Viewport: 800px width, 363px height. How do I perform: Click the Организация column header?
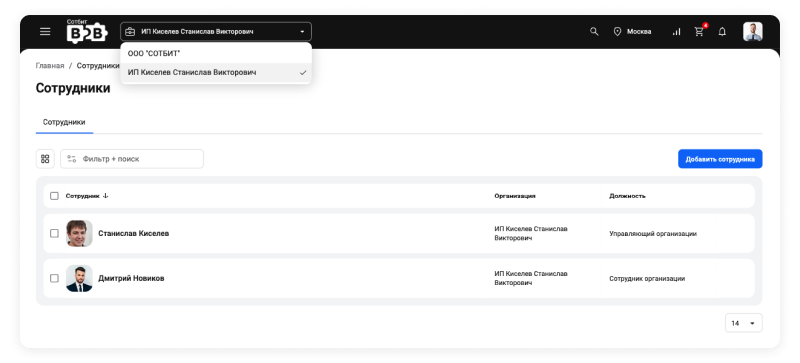[x=515, y=196]
